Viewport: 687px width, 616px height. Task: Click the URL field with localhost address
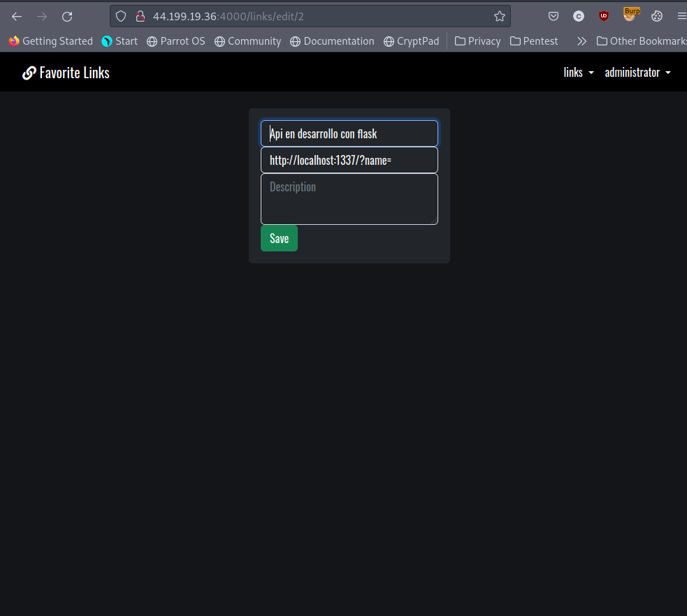click(x=349, y=160)
